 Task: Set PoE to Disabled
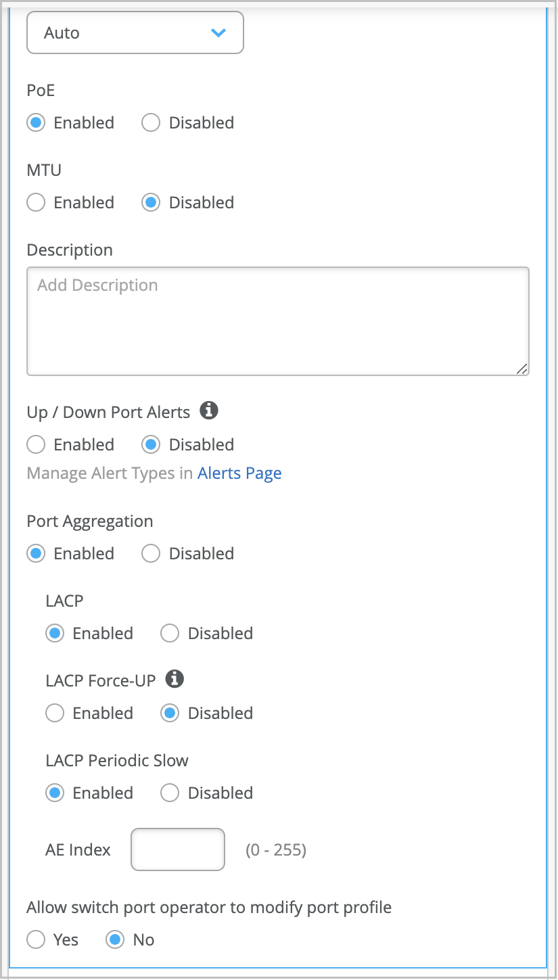(151, 122)
